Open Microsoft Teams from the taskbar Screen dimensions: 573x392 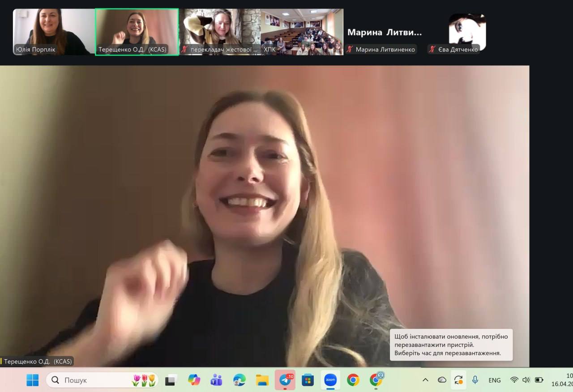[217, 380]
